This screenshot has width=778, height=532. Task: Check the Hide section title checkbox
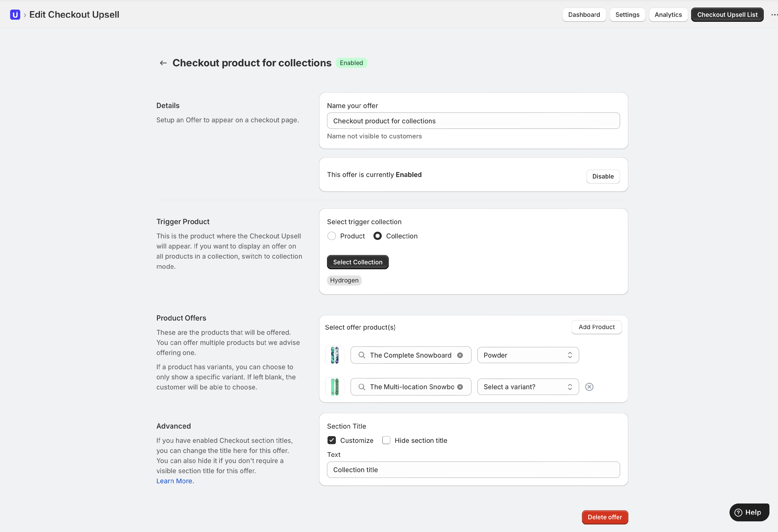coord(386,440)
